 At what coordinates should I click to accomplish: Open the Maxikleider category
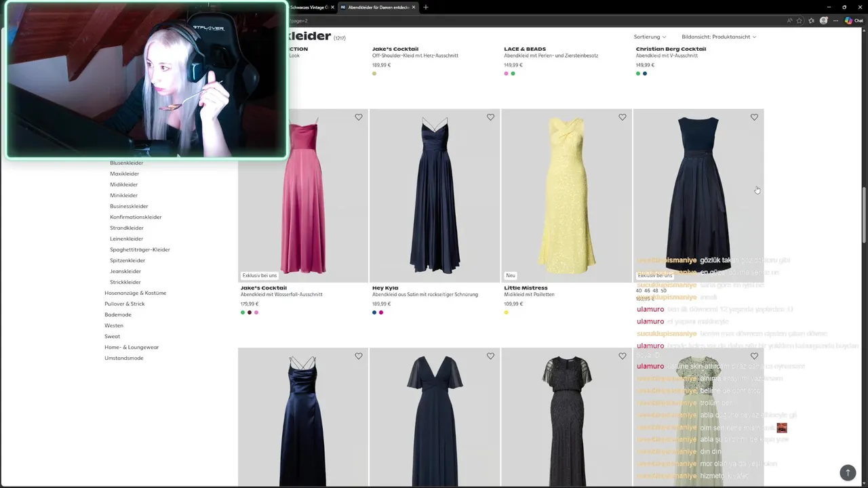click(124, 174)
